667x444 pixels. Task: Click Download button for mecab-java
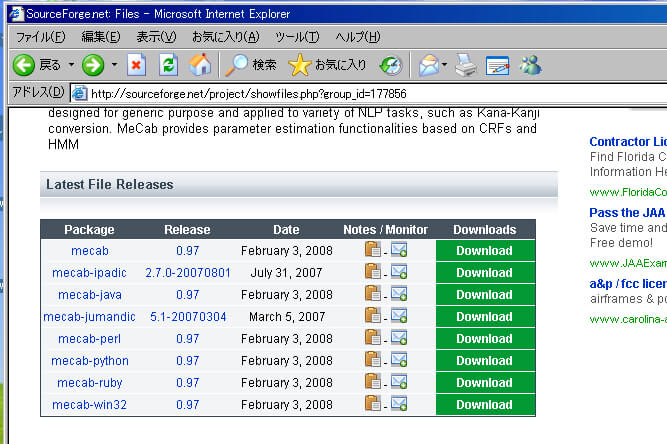(x=484, y=294)
